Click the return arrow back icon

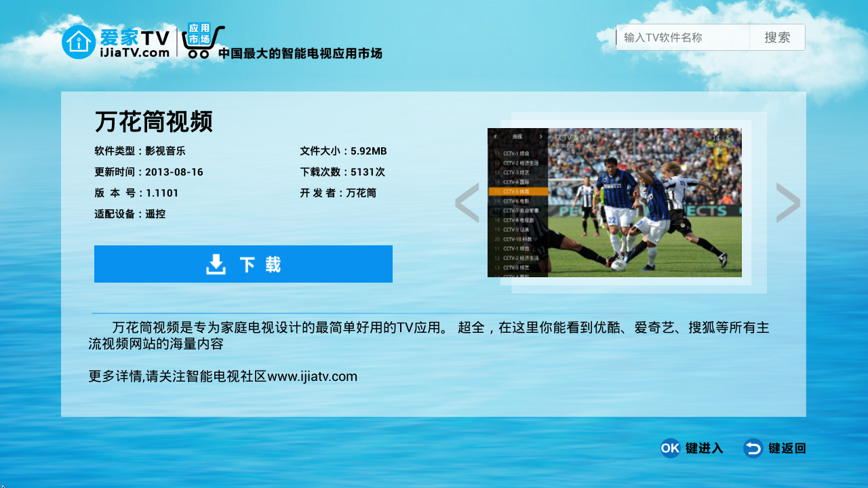point(753,448)
